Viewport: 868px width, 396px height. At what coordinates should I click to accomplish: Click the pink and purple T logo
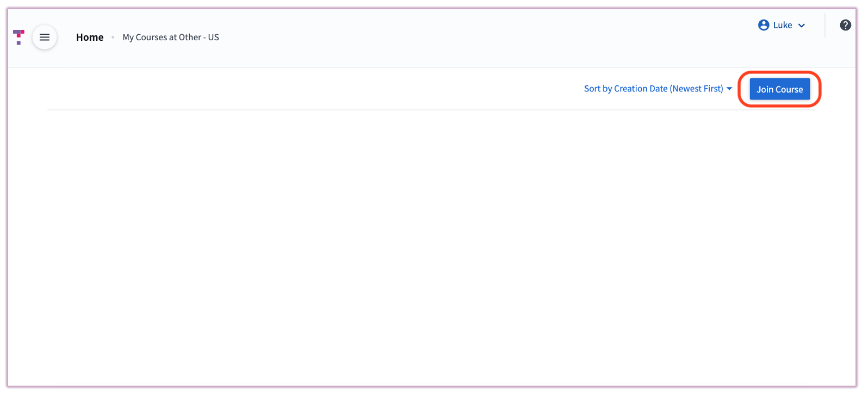click(x=18, y=37)
